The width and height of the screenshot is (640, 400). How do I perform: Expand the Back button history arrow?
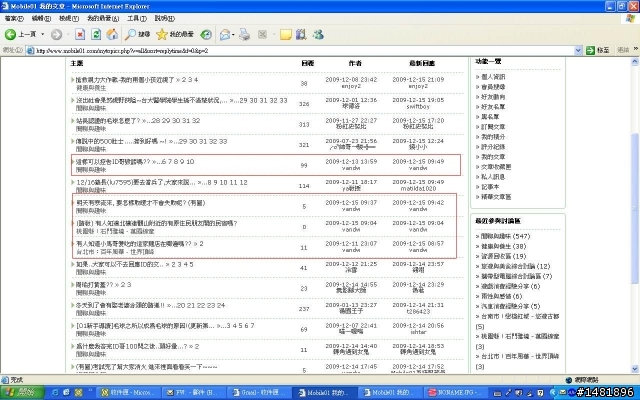(x=43, y=34)
